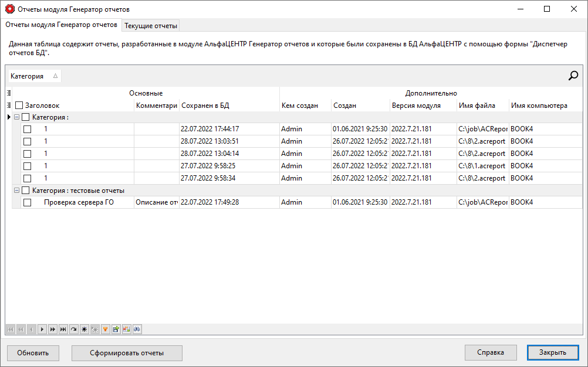Click the 01.06.2021 9:25:30 cell in Проверка row

(x=360, y=202)
